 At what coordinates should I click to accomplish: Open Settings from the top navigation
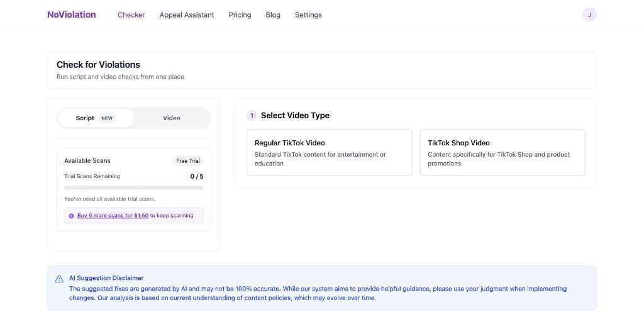coord(308,14)
